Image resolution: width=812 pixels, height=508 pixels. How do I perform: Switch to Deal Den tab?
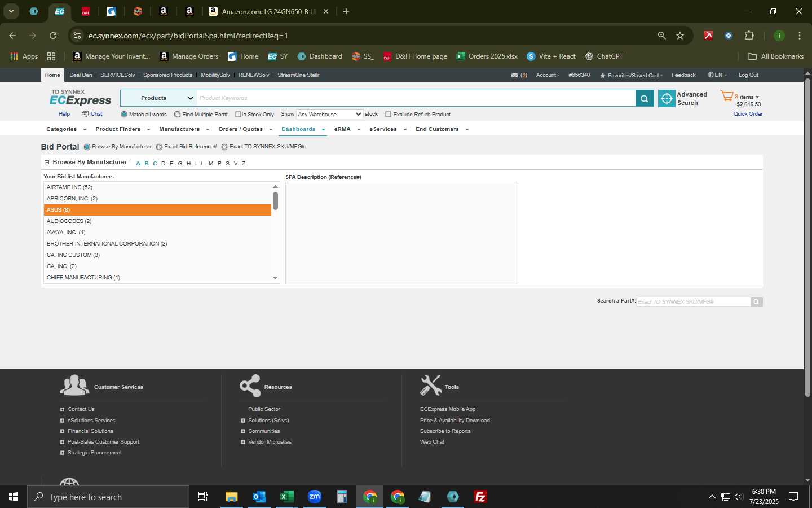pos(81,75)
